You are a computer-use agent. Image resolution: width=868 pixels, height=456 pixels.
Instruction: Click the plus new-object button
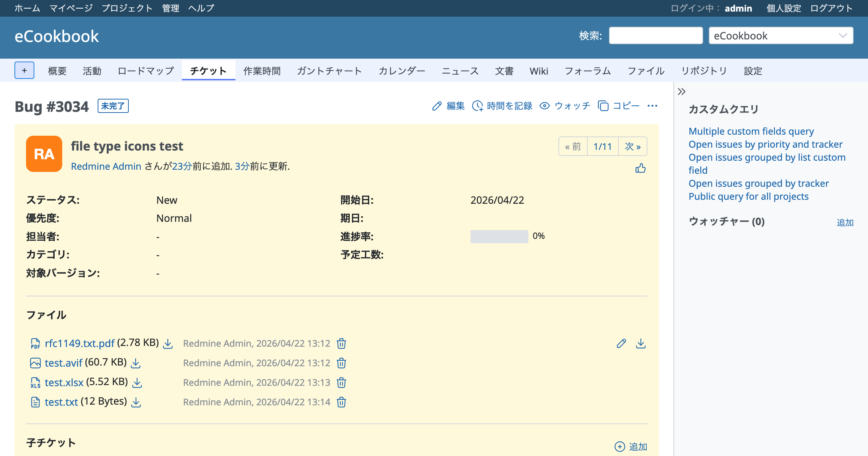tap(24, 70)
